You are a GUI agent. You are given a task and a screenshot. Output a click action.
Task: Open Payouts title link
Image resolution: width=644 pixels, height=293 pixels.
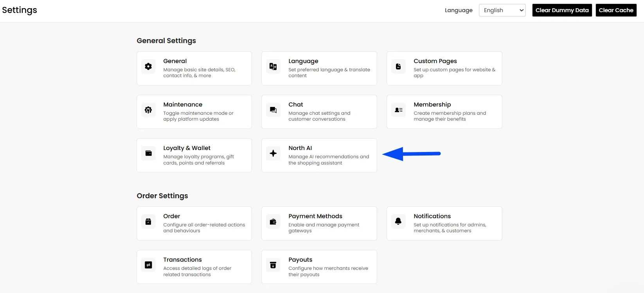[x=300, y=260]
